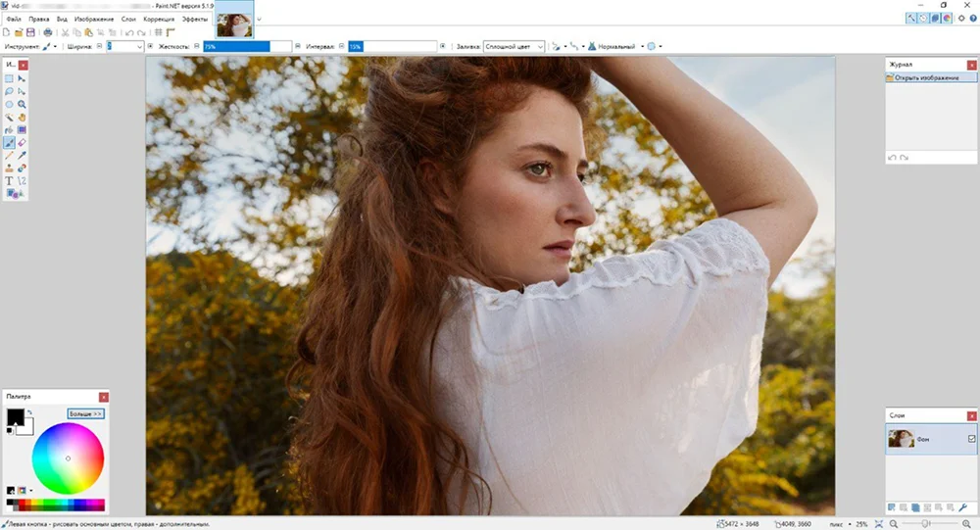Screen dimensions: 980x530
Task: Open the Коррекция menu
Action: (x=158, y=19)
